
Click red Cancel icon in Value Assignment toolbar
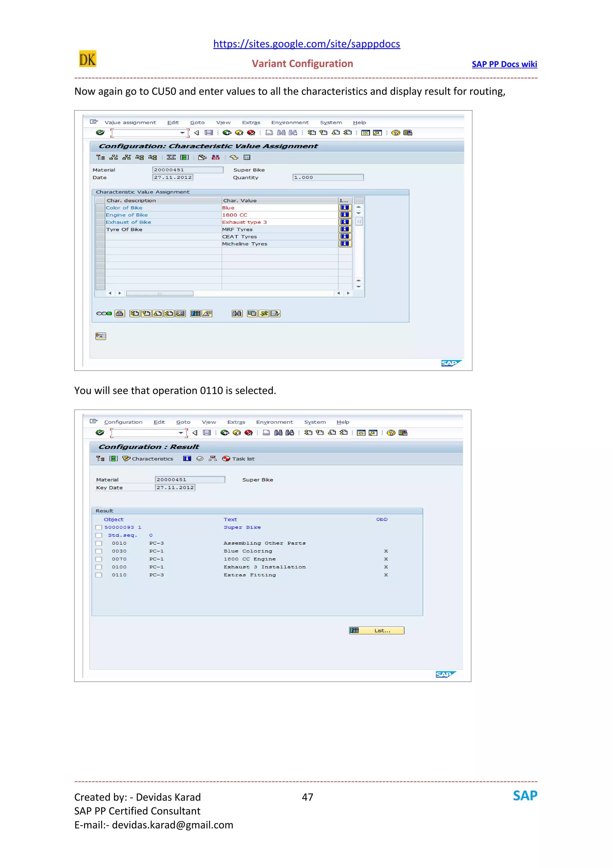click(251, 133)
